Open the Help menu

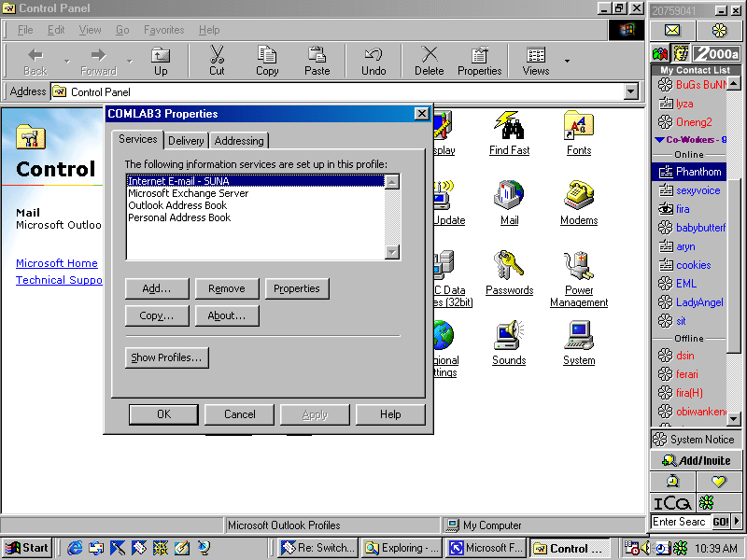click(x=209, y=30)
